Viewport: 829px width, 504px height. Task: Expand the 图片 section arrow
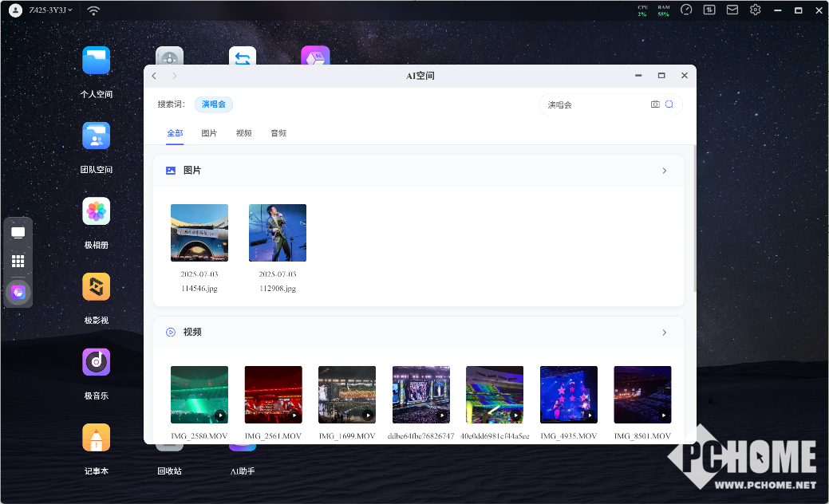[x=665, y=171]
